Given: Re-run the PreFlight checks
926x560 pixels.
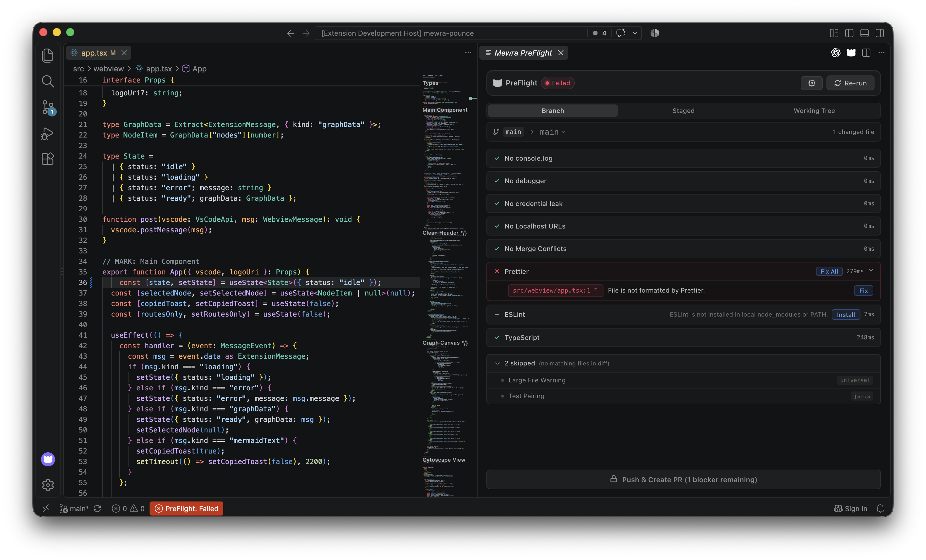Looking at the screenshot, I should tap(850, 83).
